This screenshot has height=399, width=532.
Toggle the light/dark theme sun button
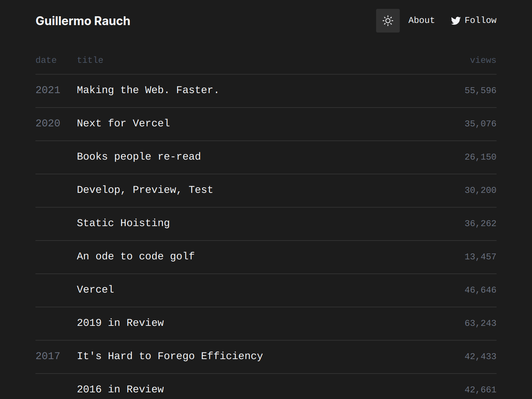point(388,21)
